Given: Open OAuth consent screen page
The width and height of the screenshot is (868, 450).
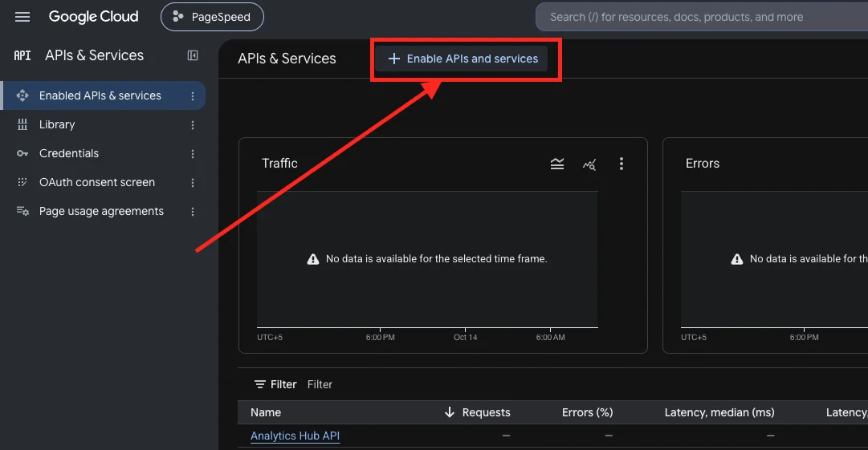Looking at the screenshot, I should (97, 182).
